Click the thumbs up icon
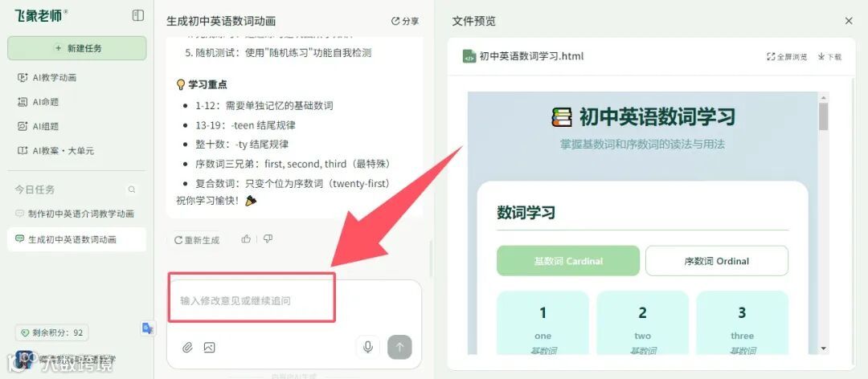 247,239
